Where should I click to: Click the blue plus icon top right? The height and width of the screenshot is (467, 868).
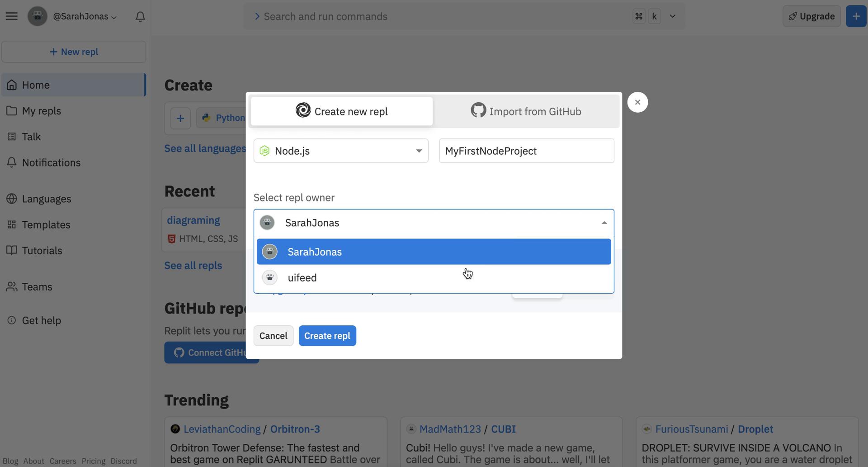[856, 16]
